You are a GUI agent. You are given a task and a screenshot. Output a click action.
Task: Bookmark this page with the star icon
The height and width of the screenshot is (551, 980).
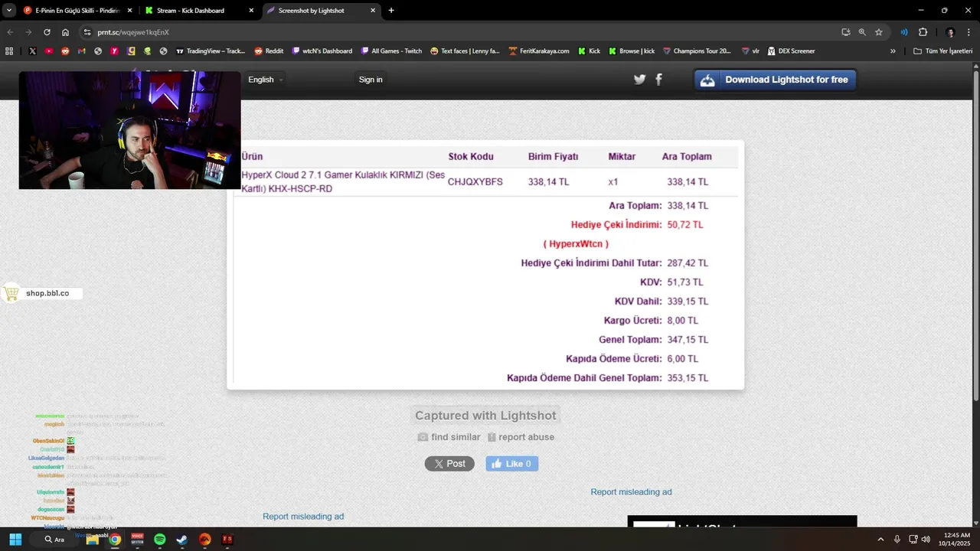(x=879, y=32)
